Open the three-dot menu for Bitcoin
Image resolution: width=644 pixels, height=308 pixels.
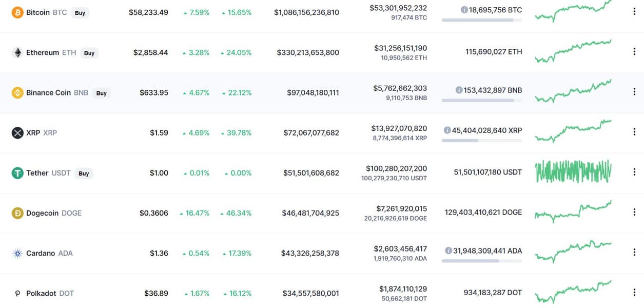[x=635, y=12]
